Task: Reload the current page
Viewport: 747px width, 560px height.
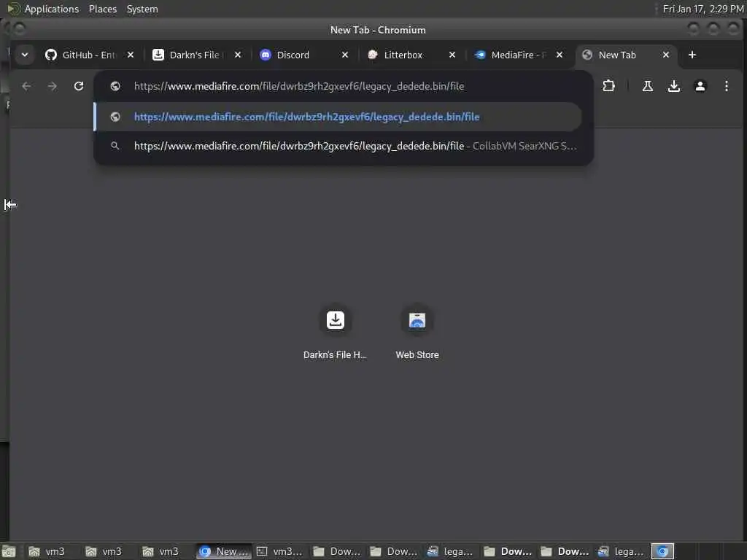Action: pos(79,86)
